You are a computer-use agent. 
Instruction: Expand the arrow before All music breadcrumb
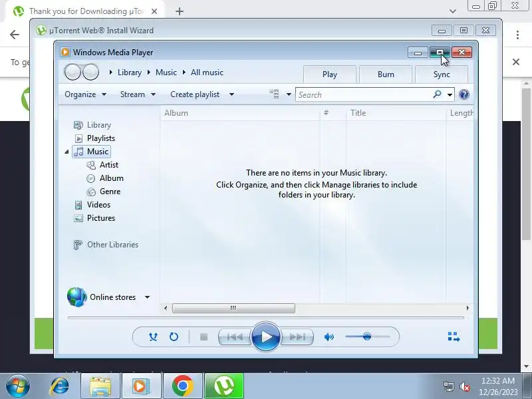click(184, 72)
